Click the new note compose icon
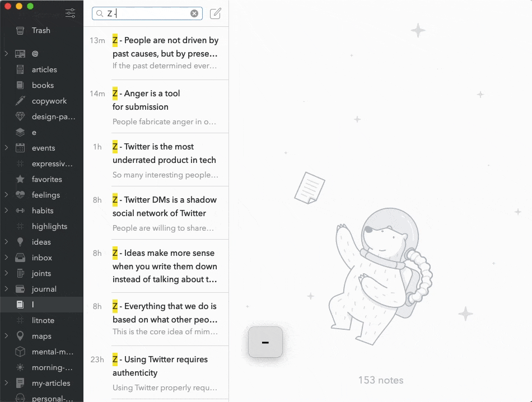Viewport: 532px width, 402px height. click(216, 13)
